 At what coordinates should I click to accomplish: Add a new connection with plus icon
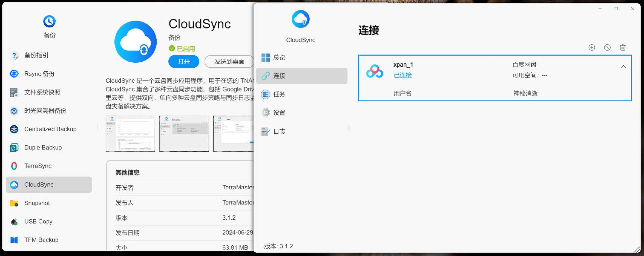coord(592,48)
